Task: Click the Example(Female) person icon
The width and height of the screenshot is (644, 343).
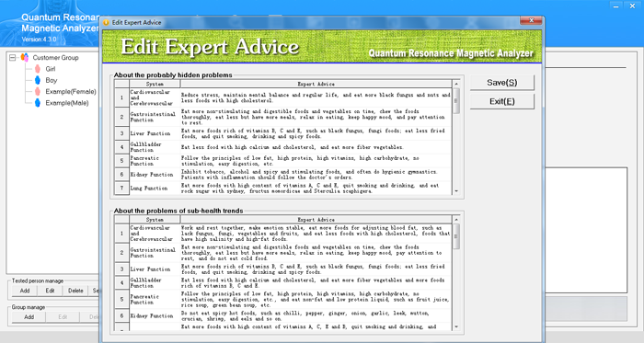Action: pyautogui.click(x=38, y=91)
